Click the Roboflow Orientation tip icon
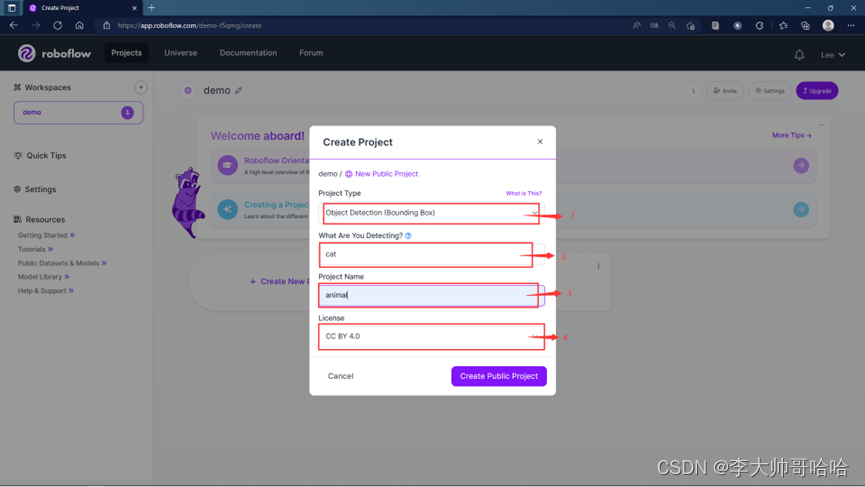 tap(227, 165)
